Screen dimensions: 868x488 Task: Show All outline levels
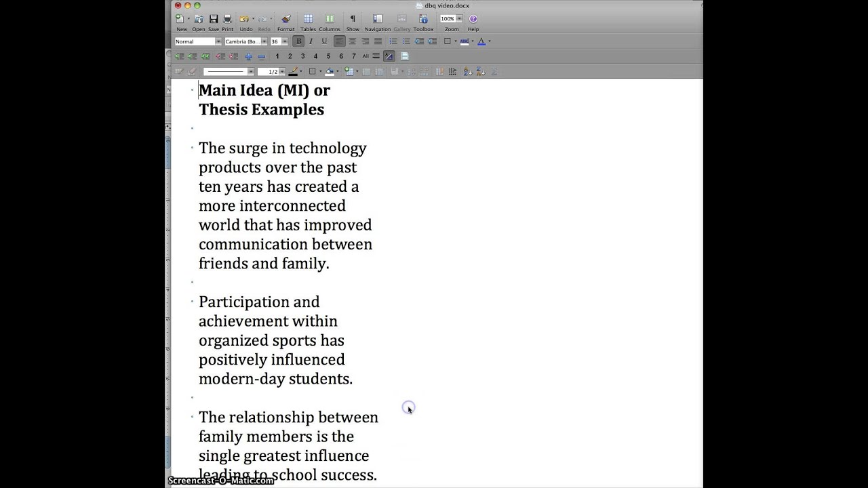tap(366, 56)
